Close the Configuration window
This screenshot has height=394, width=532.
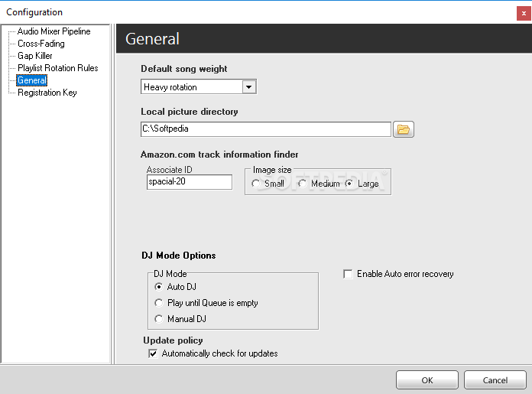pyautogui.click(x=524, y=14)
